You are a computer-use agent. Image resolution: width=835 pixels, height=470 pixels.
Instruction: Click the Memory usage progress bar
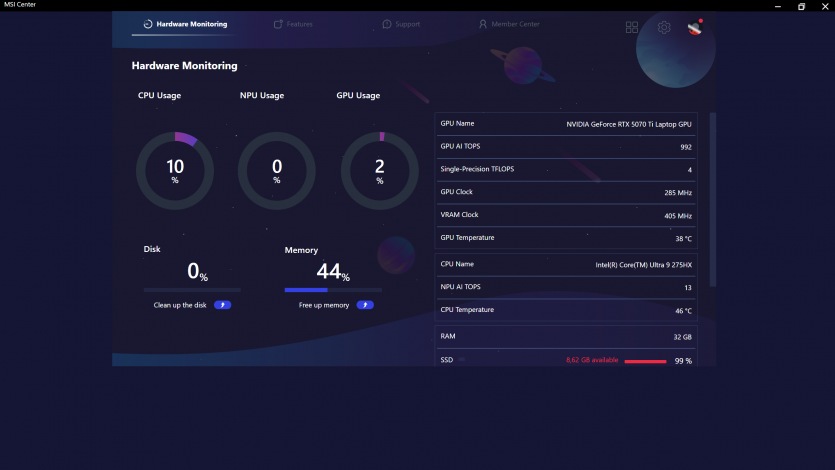pyautogui.click(x=333, y=290)
